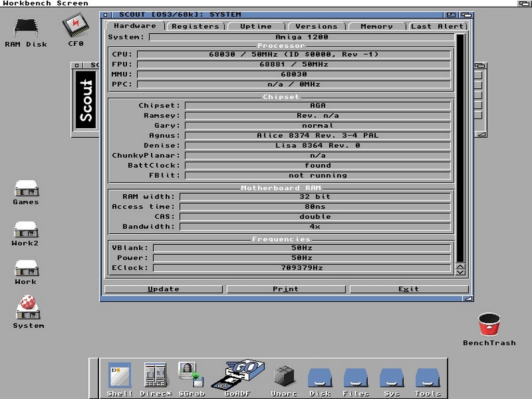This screenshot has width=532, height=399.
Task: Click the Update button
Action: coord(163,289)
